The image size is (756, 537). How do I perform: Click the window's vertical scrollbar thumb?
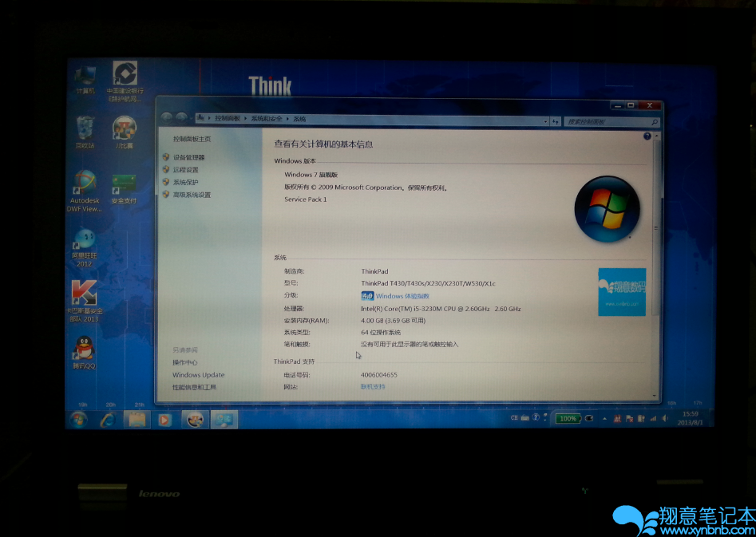(655, 227)
